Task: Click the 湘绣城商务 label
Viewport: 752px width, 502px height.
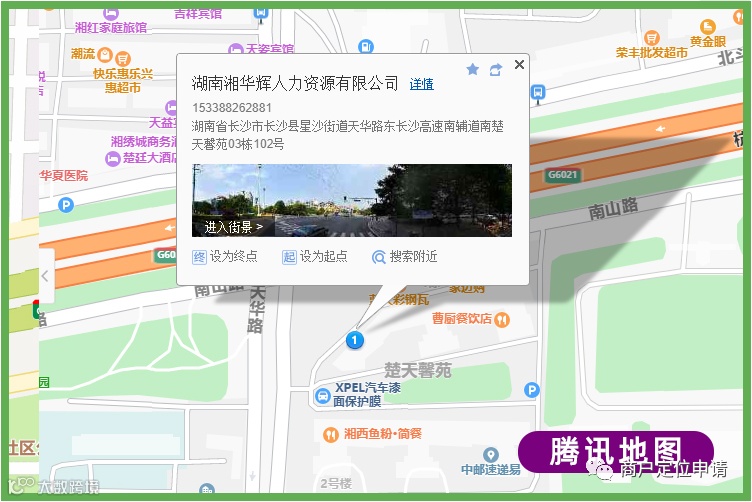Action: (144, 141)
